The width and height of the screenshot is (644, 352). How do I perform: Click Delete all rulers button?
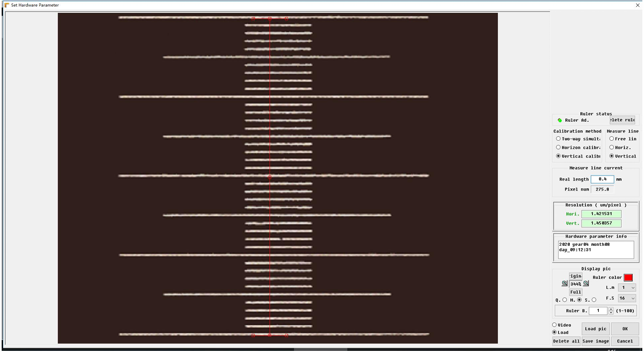566,341
